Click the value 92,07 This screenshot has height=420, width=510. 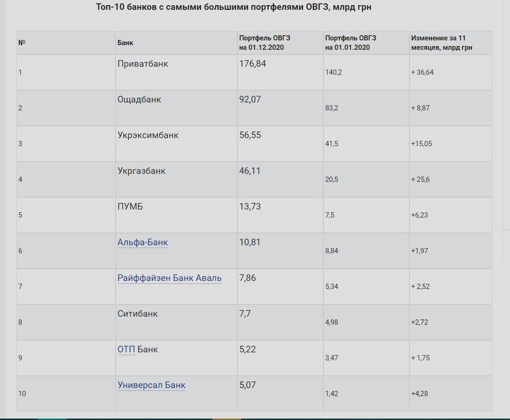pyautogui.click(x=250, y=100)
